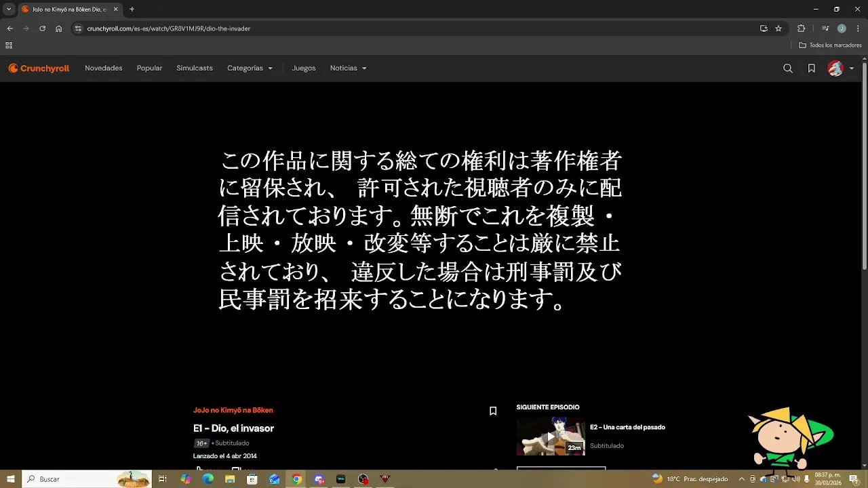Image resolution: width=868 pixels, height=488 pixels.
Task: Add the episode to watchlist via bookmark
Action: 493,411
